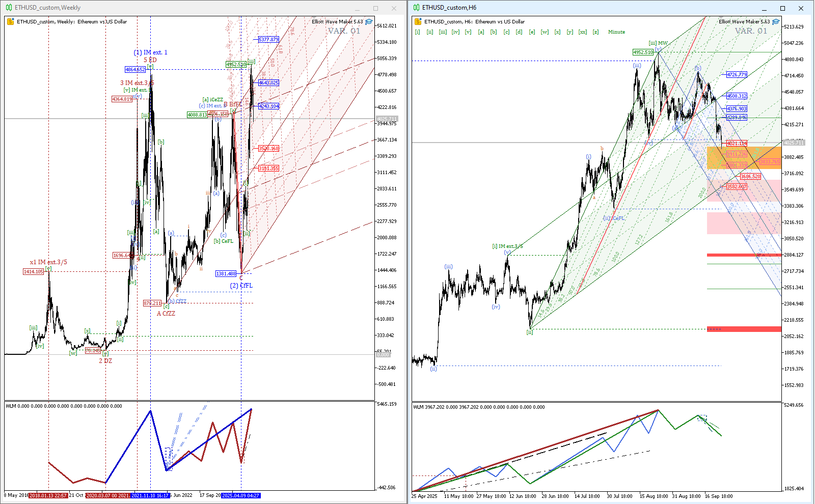Click graduation cap icon in H6 chart
The image size is (815, 504).
[776, 21]
